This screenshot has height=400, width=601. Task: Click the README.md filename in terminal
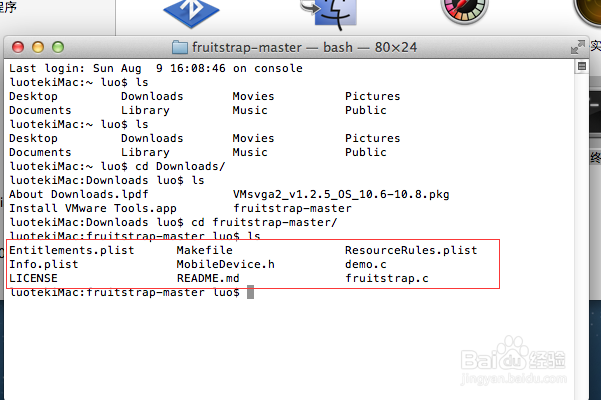pyautogui.click(x=208, y=278)
